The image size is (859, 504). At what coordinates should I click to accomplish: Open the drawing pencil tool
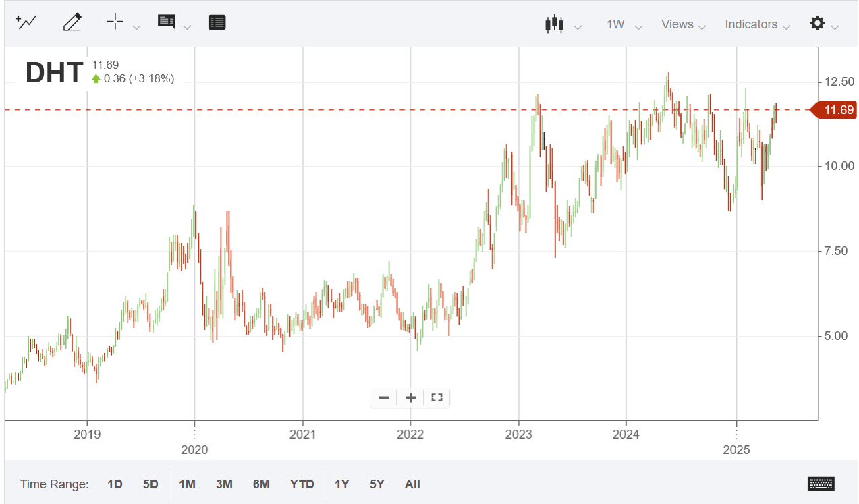[72, 22]
